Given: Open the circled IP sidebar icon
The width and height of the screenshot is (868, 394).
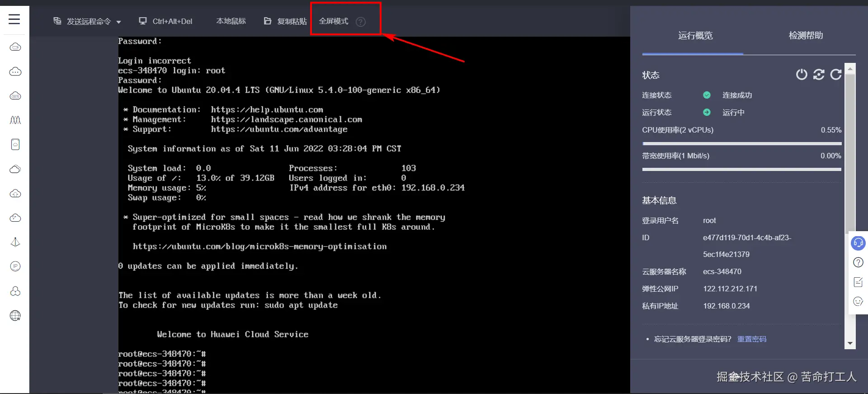Looking at the screenshot, I should click(15, 266).
